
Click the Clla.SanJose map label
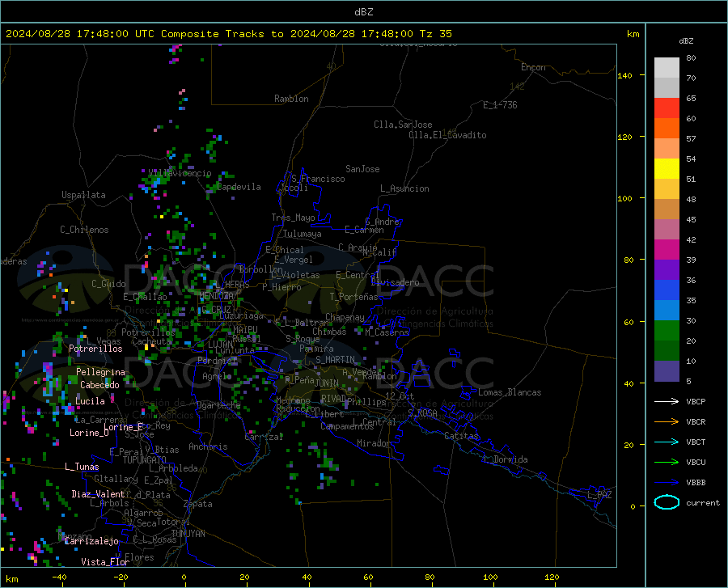click(x=403, y=125)
